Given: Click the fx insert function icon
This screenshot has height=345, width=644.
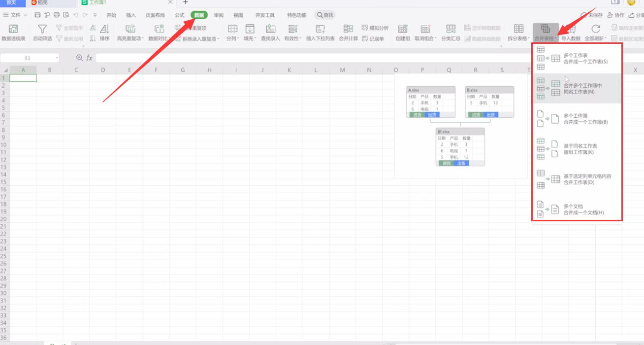Looking at the screenshot, I should coord(90,58).
